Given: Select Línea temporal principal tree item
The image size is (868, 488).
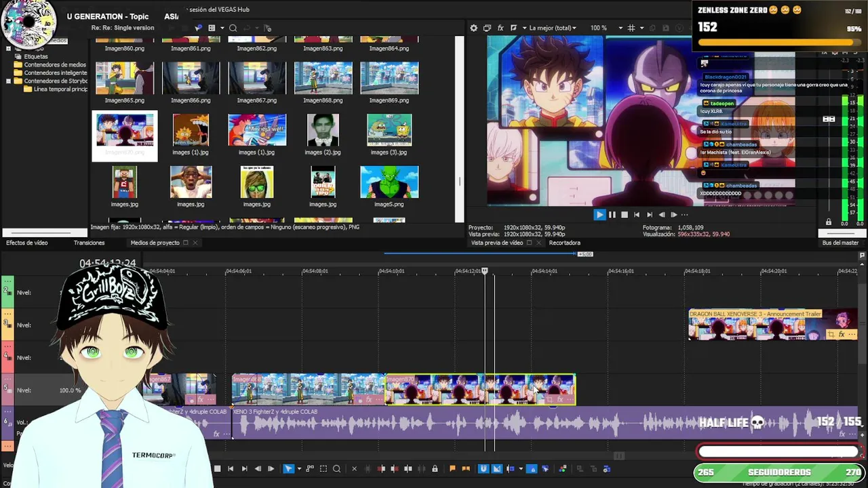Looking at the screenshot, I should click(60, 89).
